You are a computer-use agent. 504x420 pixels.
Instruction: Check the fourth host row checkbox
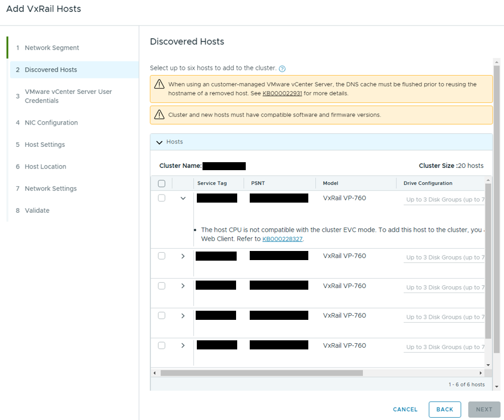[x=162, y=315]
